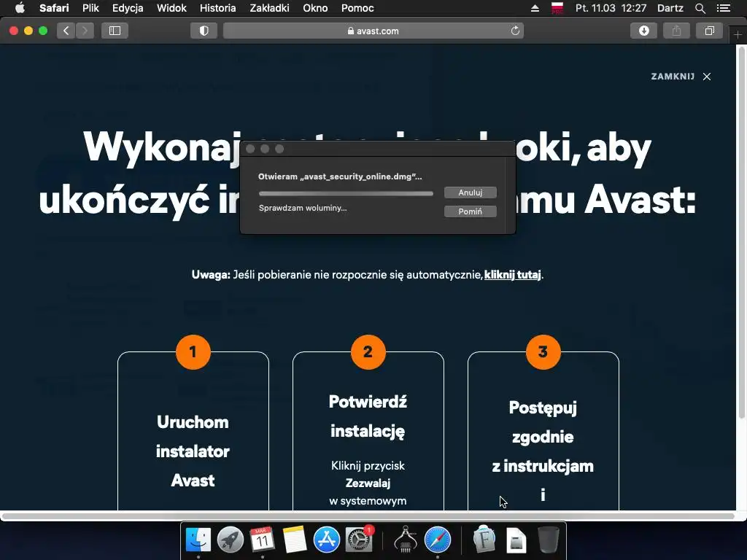Open the Plik menu
747x560 pixels.
[90, 8]
